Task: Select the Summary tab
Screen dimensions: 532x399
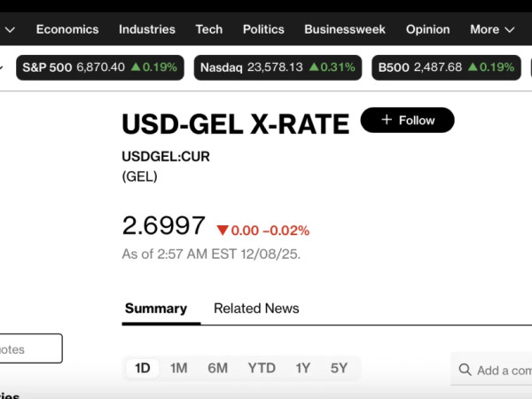Action: 156,309
